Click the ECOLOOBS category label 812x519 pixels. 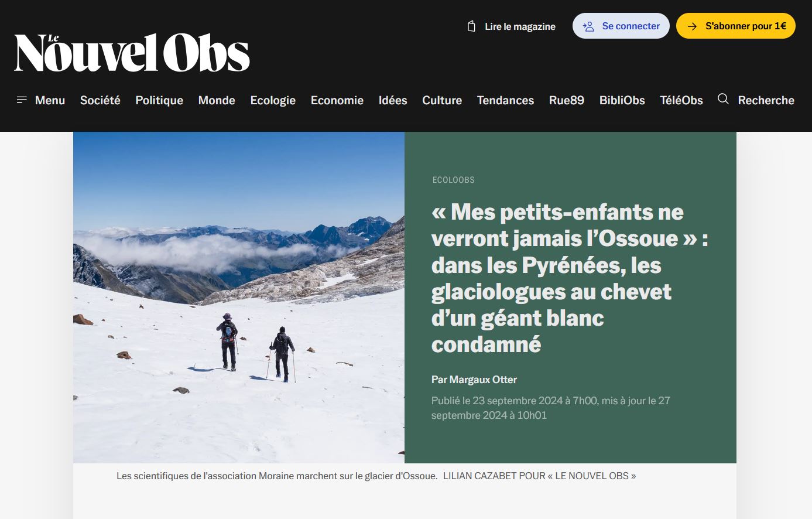(454, 180)
